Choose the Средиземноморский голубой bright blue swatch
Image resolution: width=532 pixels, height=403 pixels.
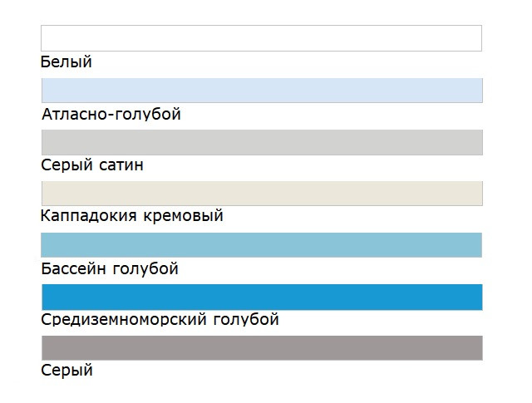coord(261,297)
